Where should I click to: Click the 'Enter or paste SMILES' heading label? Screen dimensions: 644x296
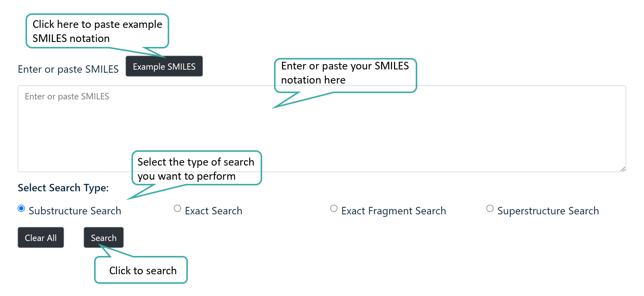point(68,69)
